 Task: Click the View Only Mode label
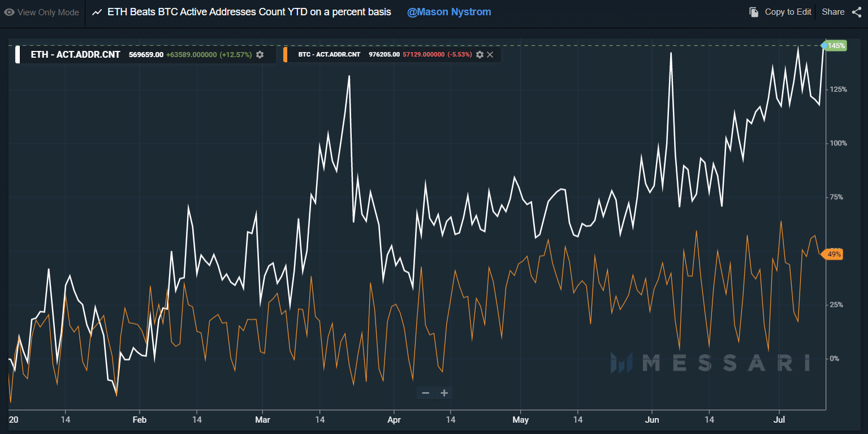(x=48, y=12)
